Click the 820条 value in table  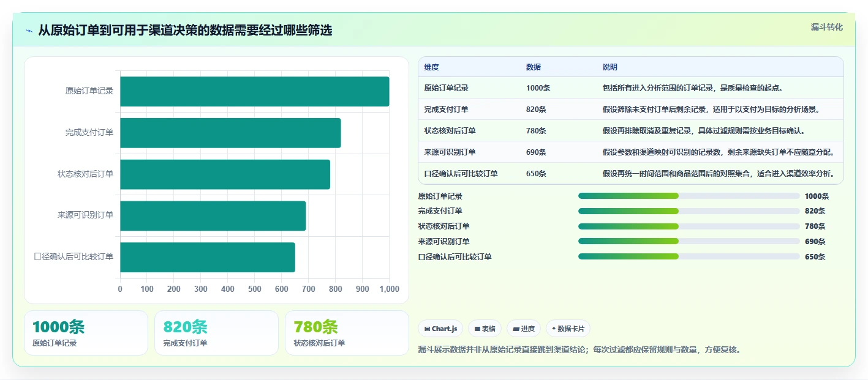[x=536, y=110]
